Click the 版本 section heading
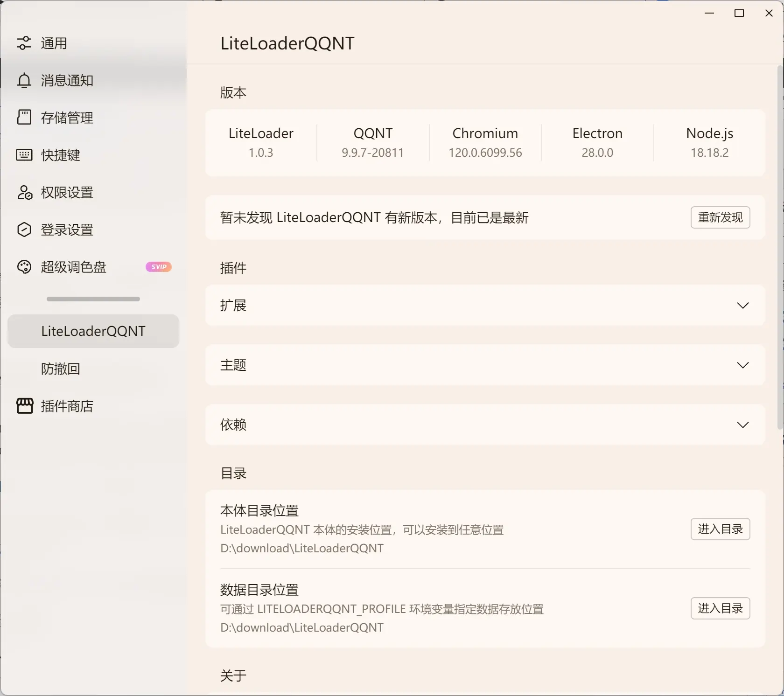 [x=233, y=92]
